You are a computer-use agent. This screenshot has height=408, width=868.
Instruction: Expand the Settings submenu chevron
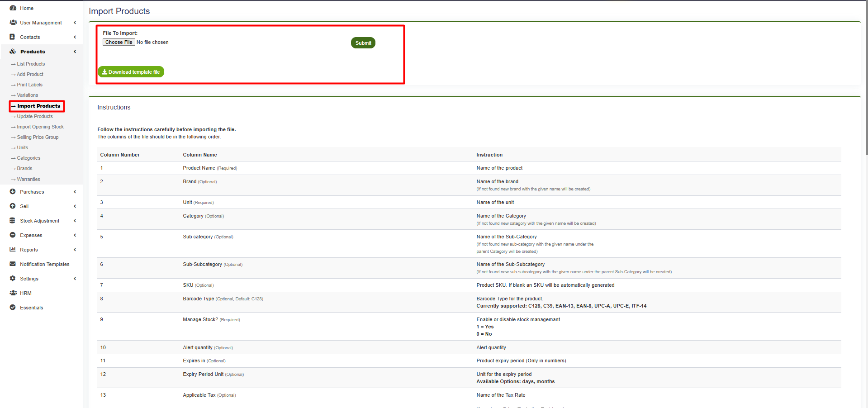[x=75, y=279]
